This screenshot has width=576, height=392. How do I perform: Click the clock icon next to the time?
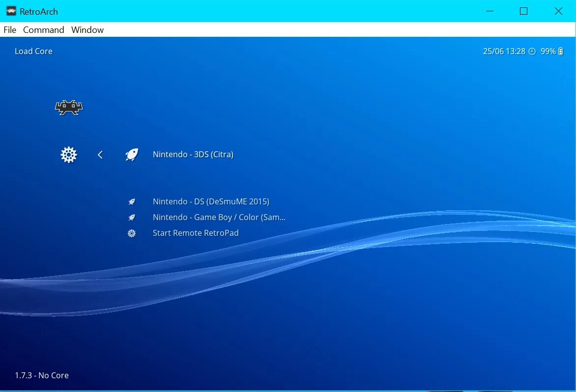click(532, 52)
